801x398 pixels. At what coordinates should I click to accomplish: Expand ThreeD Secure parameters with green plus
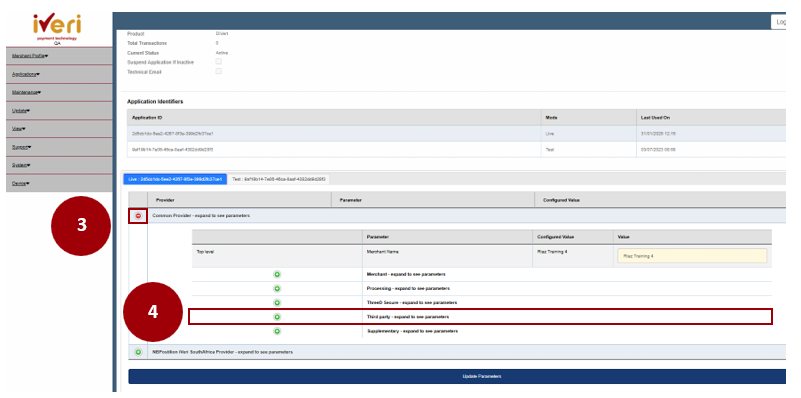pyautogui.click(x=277, y=302)
